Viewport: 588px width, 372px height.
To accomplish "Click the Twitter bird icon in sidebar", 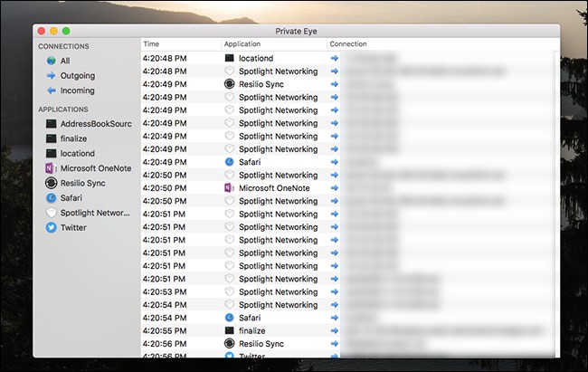I will (x=51, y=227).
